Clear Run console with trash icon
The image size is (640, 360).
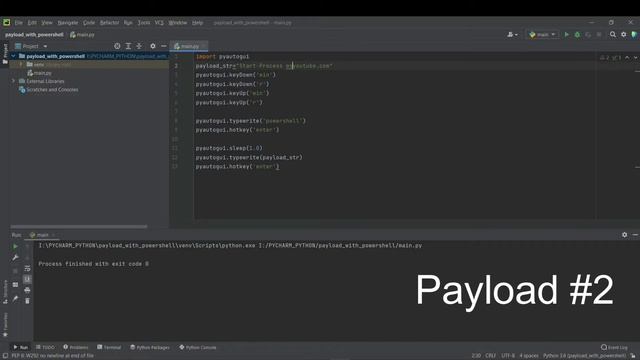click(27, 301)
